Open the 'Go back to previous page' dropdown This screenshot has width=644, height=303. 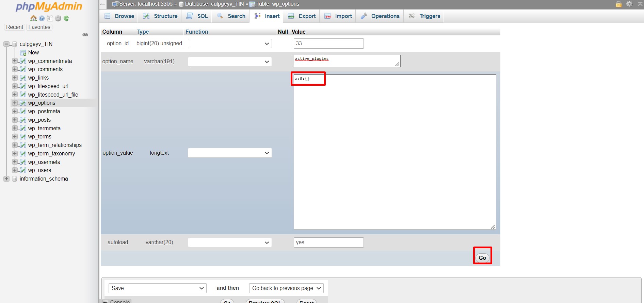(286, 288)
